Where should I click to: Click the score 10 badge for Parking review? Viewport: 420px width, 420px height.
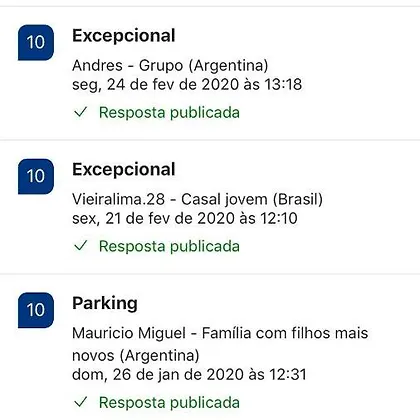point(36,310)
